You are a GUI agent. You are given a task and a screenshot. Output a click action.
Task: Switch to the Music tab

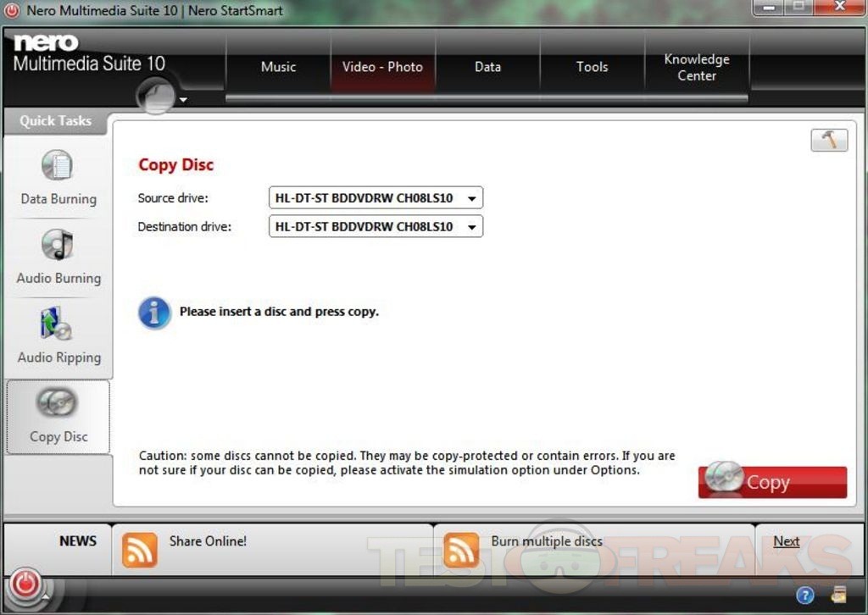[x=278, y=67]
